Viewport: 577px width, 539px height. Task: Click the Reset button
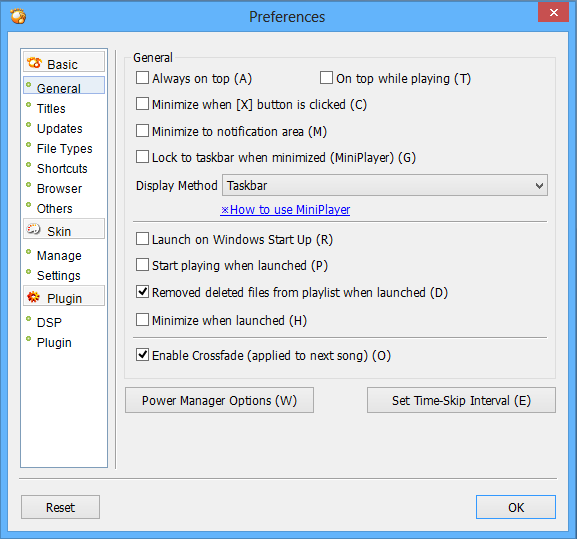tap(60, 507)
